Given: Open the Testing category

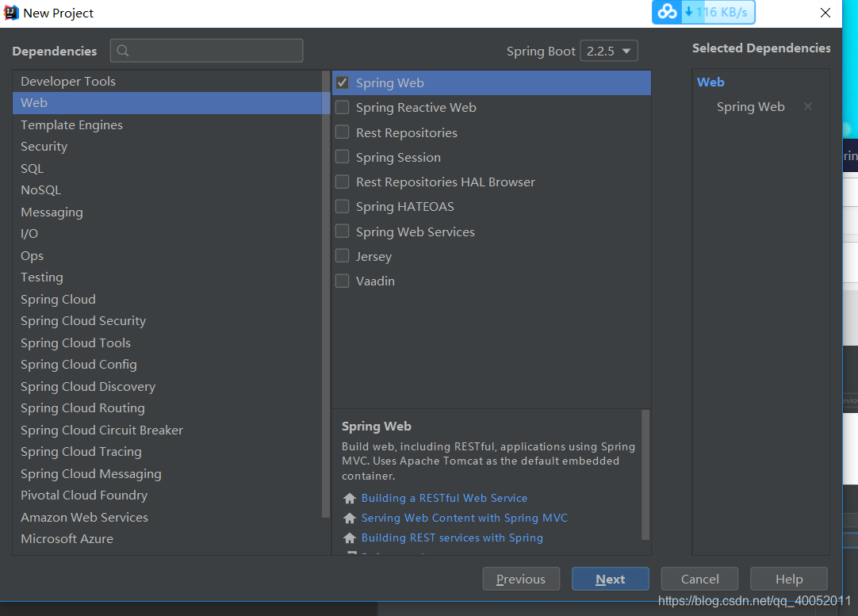Looking at the screenshot, I should (167, 277).
